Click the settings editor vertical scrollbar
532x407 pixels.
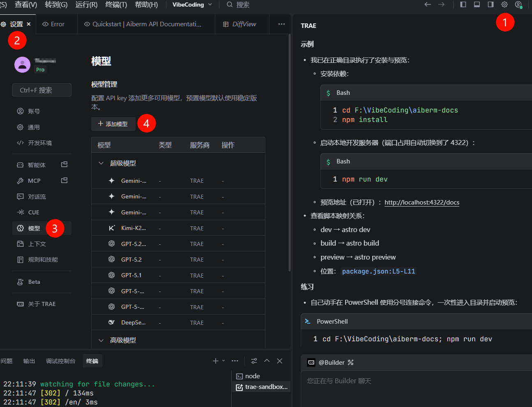tap(289, 152)
